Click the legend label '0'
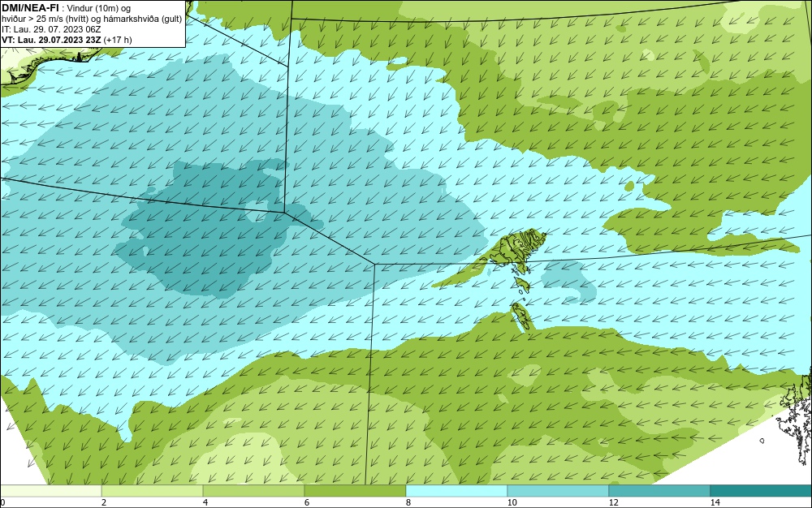Viewport: 812px width, 508px height. pos(2,502)
